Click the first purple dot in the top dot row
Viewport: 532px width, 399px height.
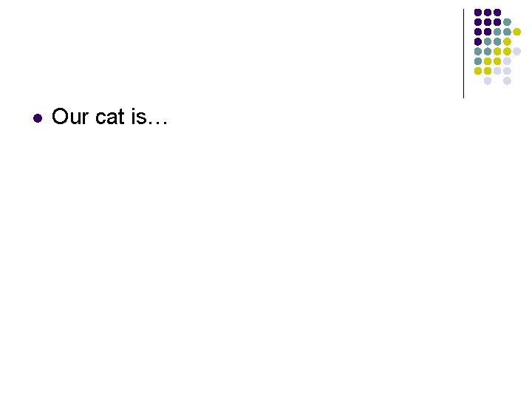(x=478, y=13)
